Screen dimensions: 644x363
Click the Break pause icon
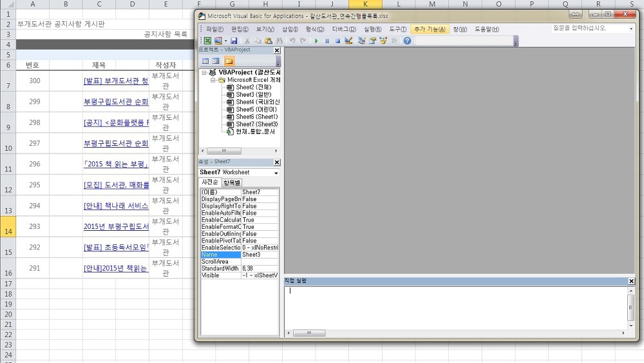coord(327,41)
